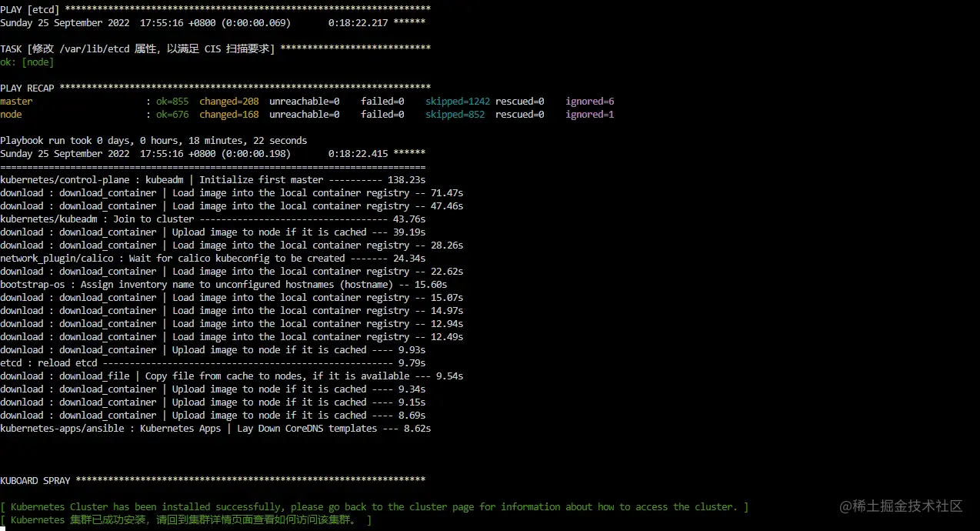Viewport: 980px width, 531px height.
Task: Click the 'download_file | Copy file from cache' line
Action: pyautogui.click(x=232, y=376)
